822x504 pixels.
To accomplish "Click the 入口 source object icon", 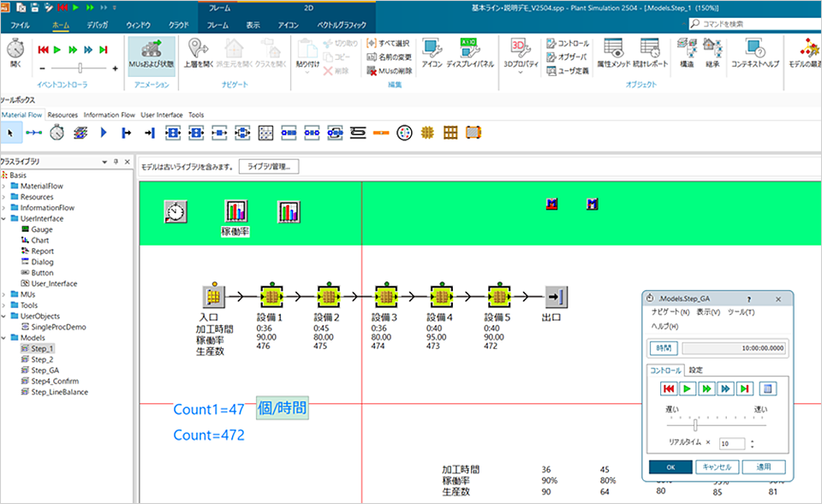I will point(212,297).
